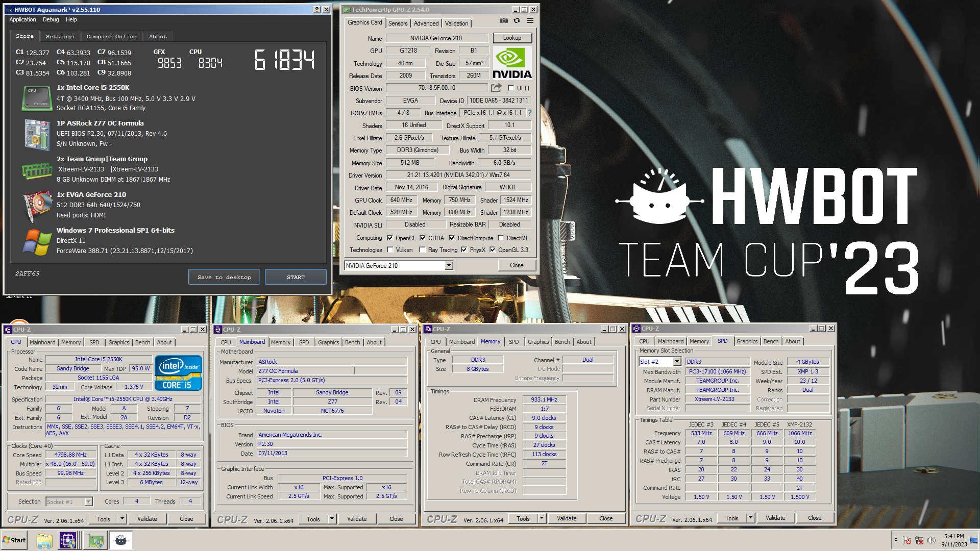Click the network tray icon
This screenshot has width=980, height=551.
click(x=919, y=540)
